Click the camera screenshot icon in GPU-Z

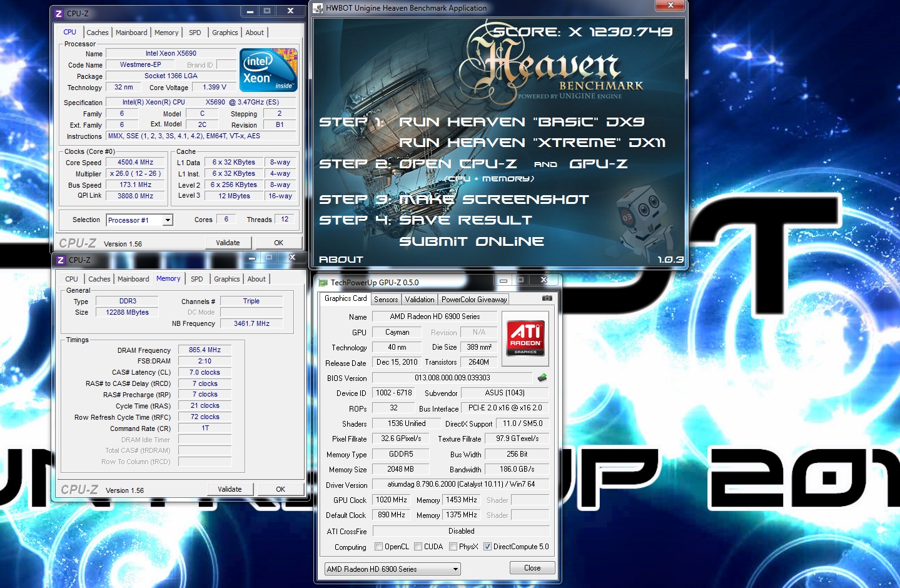(x=547, y=298)
